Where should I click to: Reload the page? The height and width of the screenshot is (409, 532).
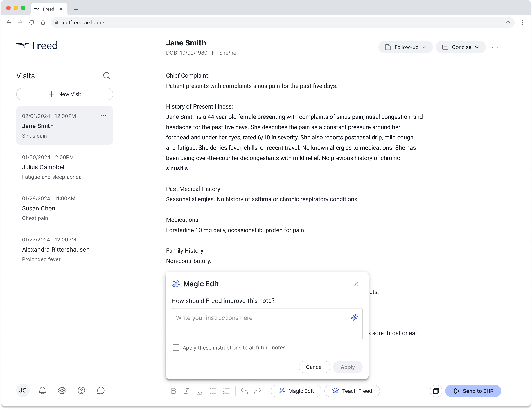tap(32, 22)
